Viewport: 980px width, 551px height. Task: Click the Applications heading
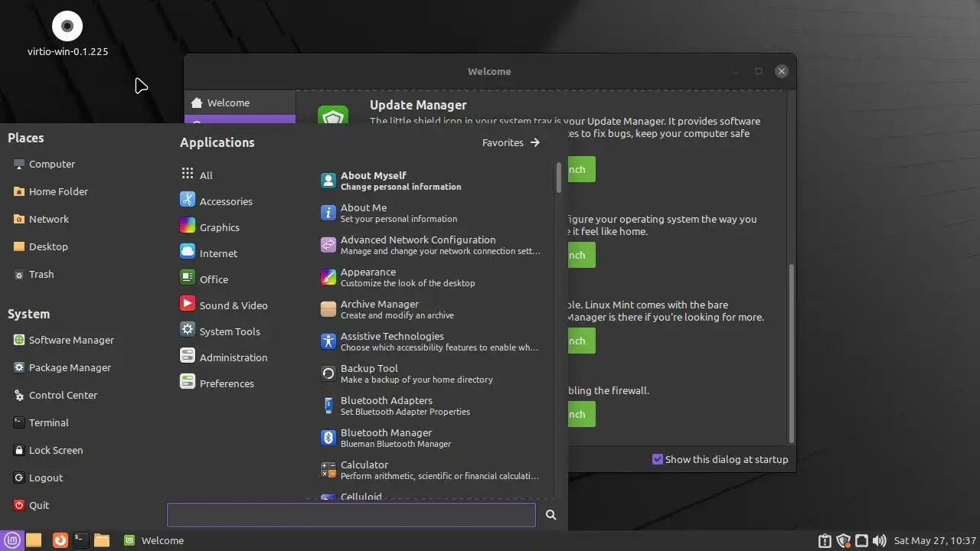[x=217, y=142]
